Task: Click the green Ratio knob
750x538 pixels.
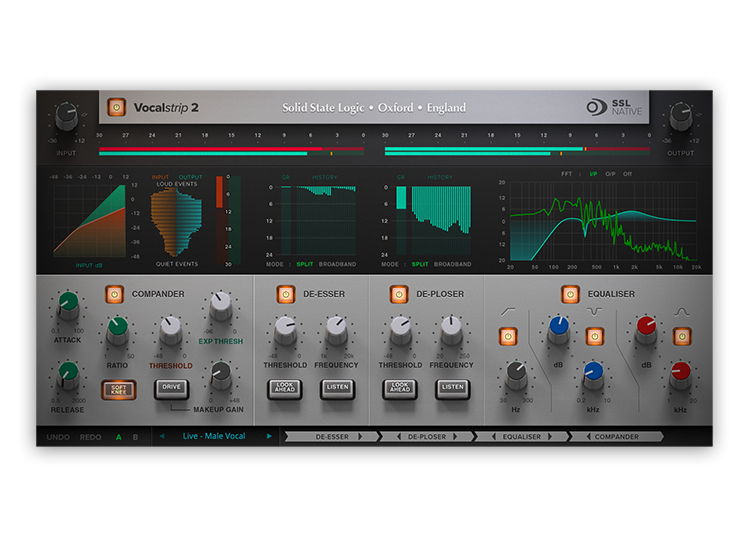Action: 118,331
